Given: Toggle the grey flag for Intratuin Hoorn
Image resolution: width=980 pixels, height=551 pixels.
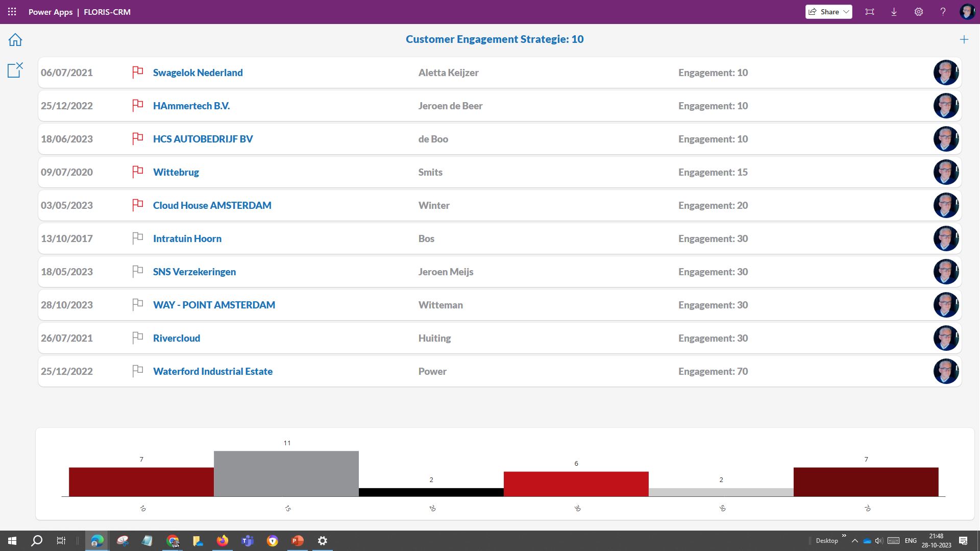Looking at the screenshot, I should (137, 238).
